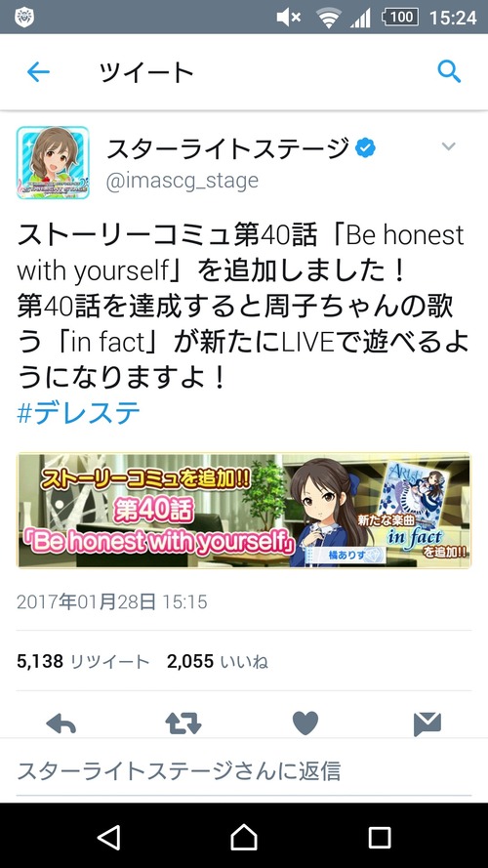488x868 pixels.
Task: Open search with the magnifier icon
Action: coord(449,72)
